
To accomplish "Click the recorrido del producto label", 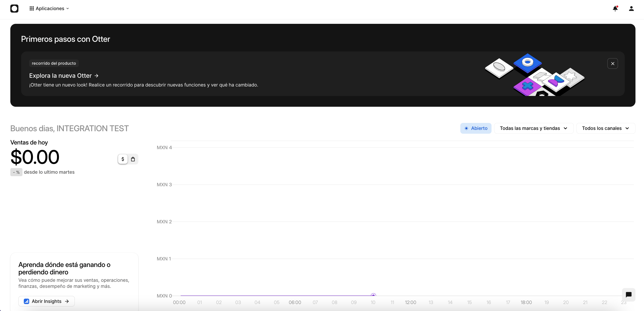I will [x=54, y=63].
